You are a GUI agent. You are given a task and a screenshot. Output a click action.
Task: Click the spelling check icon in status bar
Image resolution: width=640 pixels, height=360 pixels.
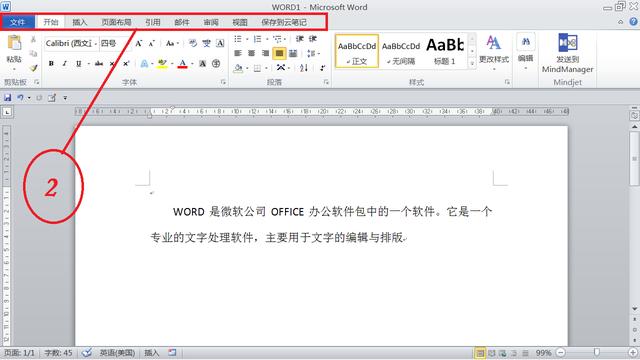[87, 353]
